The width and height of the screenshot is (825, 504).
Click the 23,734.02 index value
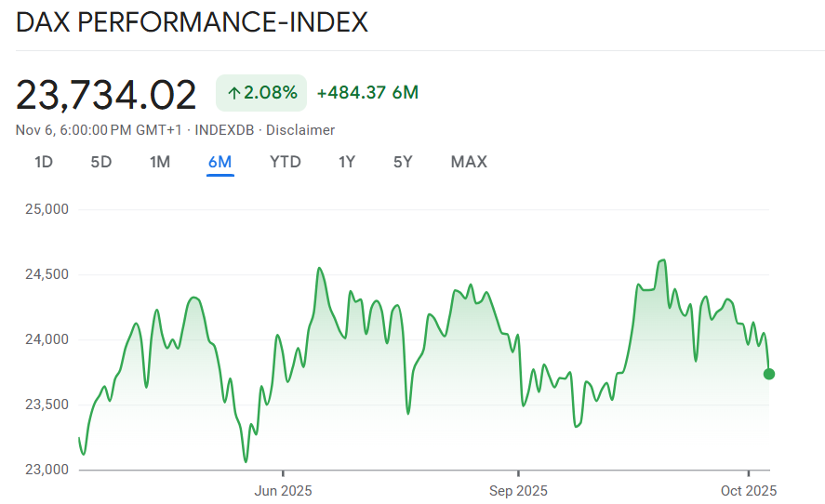(106, 95)
